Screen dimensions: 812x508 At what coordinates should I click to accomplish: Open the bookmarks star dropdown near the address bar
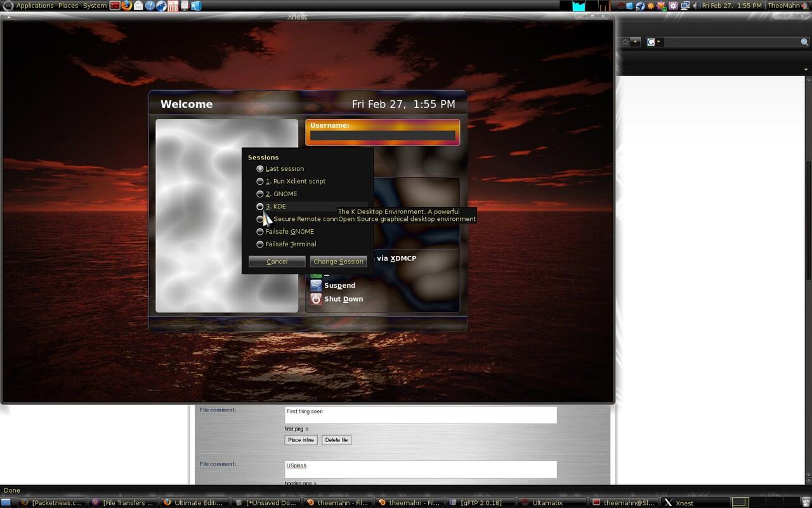click(631, 41)
